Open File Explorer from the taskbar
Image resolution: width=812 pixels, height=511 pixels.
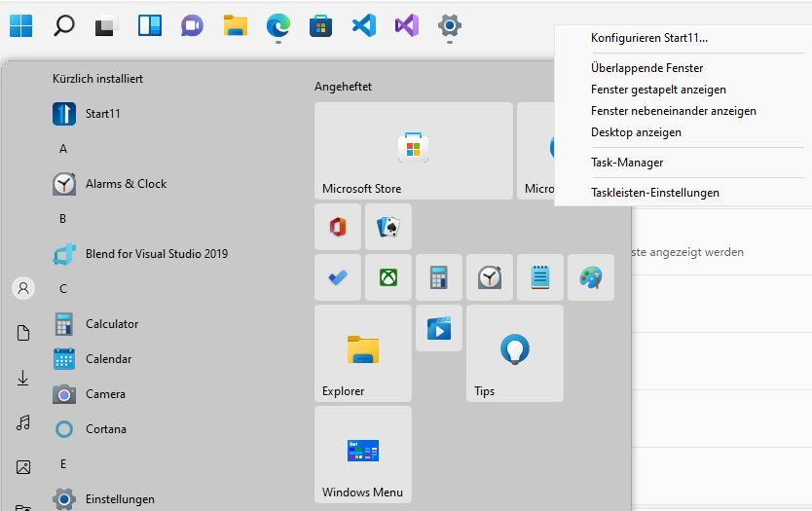pos(235,25)
